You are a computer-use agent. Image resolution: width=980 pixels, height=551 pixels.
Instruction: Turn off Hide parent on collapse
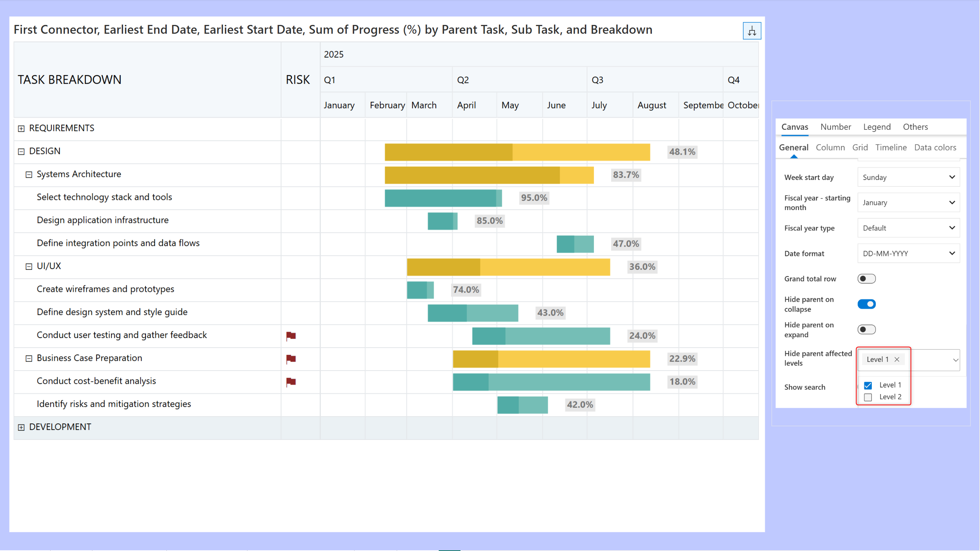coord(866,304)
